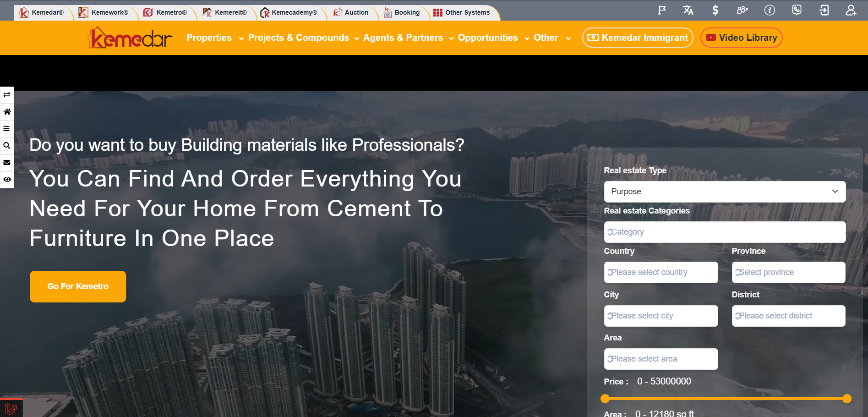Open the Please select district dropdown
The height and width of the screenshot is (417, 868).
[x=788, y=316]
